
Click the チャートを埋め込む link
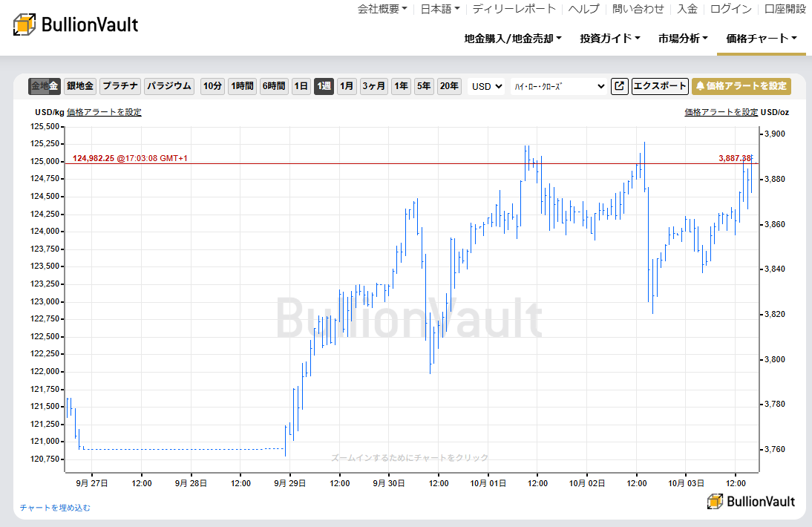pyautogui.click(x=55, y=508)
